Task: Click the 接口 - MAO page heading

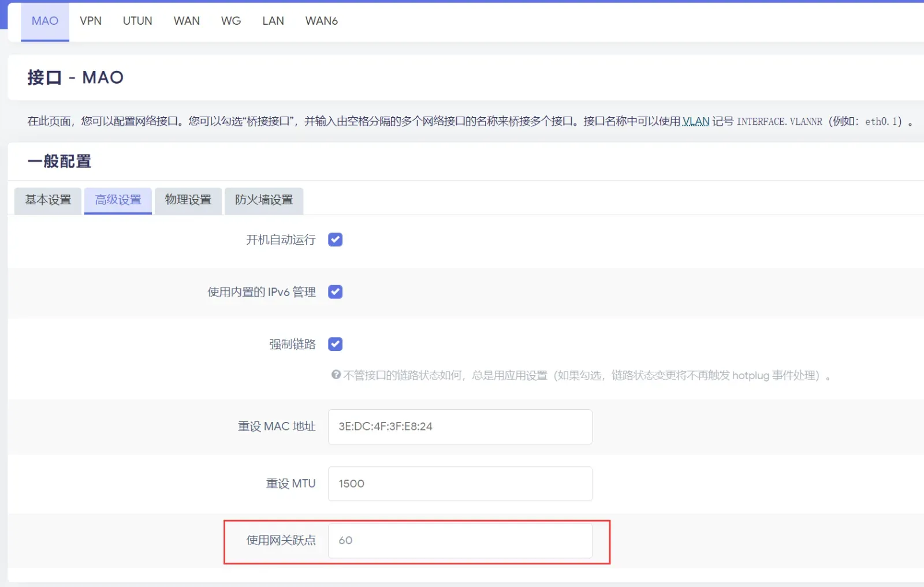Action: tap(76, 77)
